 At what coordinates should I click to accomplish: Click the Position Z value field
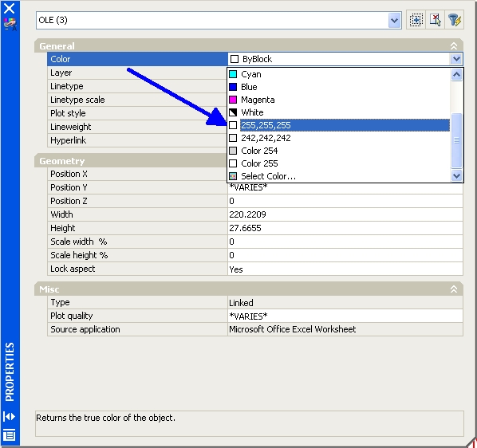[x=345, y=201]
